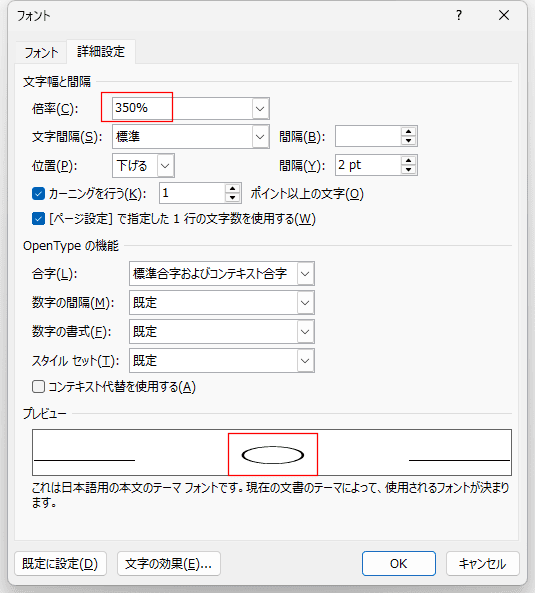Image resolution: width=535 pixels, height=593 pixels.
Task: Click the OK button
Action: 399,564
